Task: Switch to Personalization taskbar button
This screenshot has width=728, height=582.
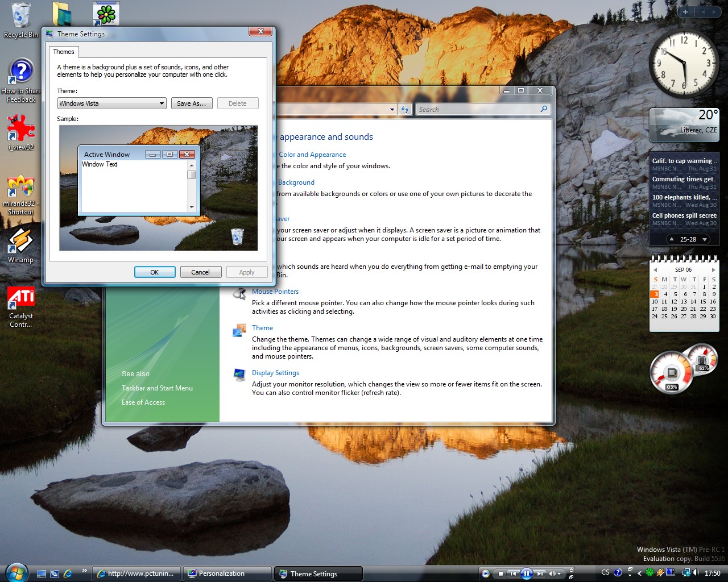Action: tap(227, 573)
